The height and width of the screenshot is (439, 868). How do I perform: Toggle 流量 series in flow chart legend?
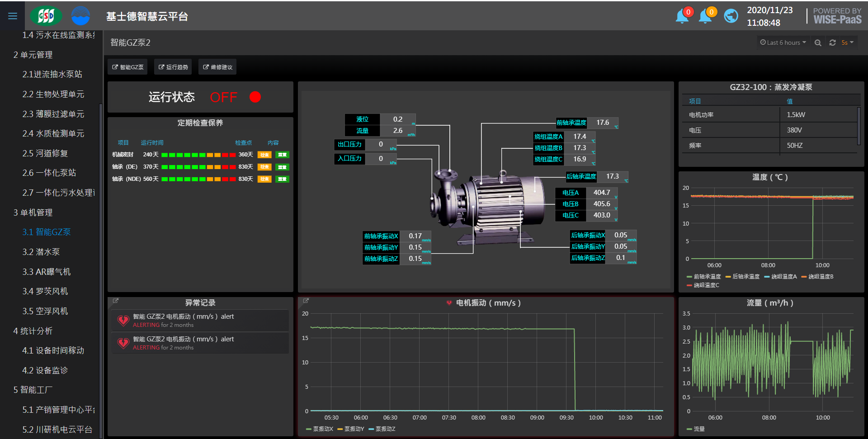coord(699,429)
